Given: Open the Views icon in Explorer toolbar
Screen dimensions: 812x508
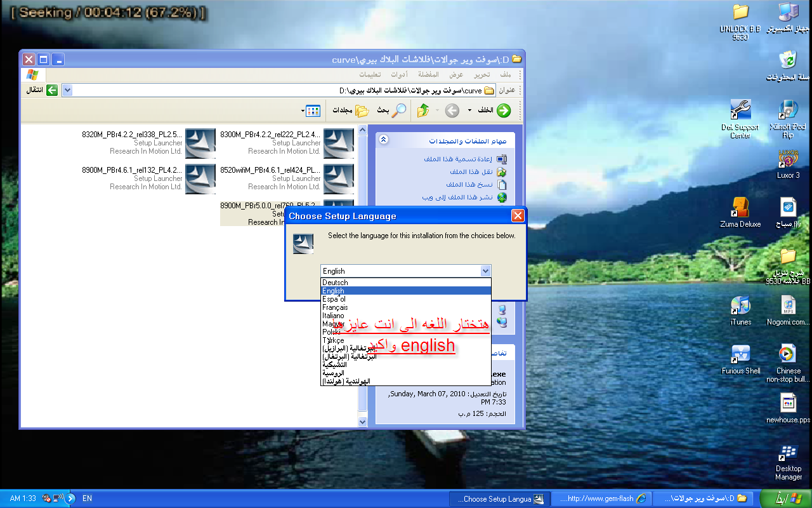Looking at the screenshot, I should (x=313, y=110).
